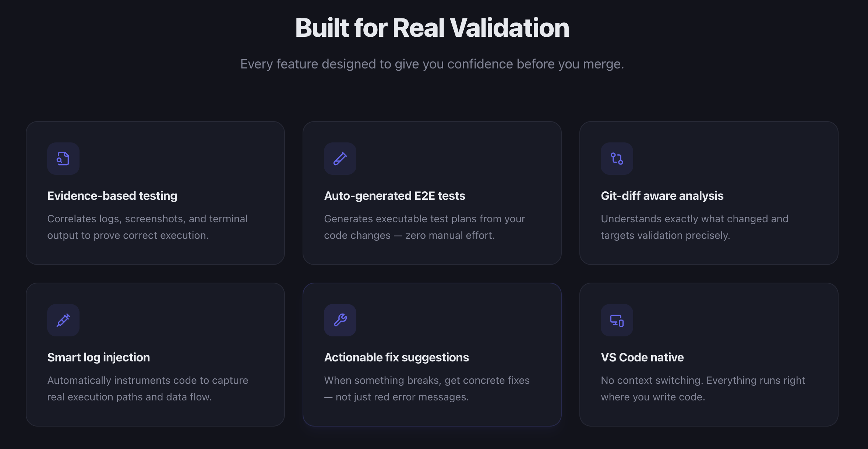Click the wrench icon for fix suggestions
Screen dimensions: 868x449
click(x=340, y=320)
